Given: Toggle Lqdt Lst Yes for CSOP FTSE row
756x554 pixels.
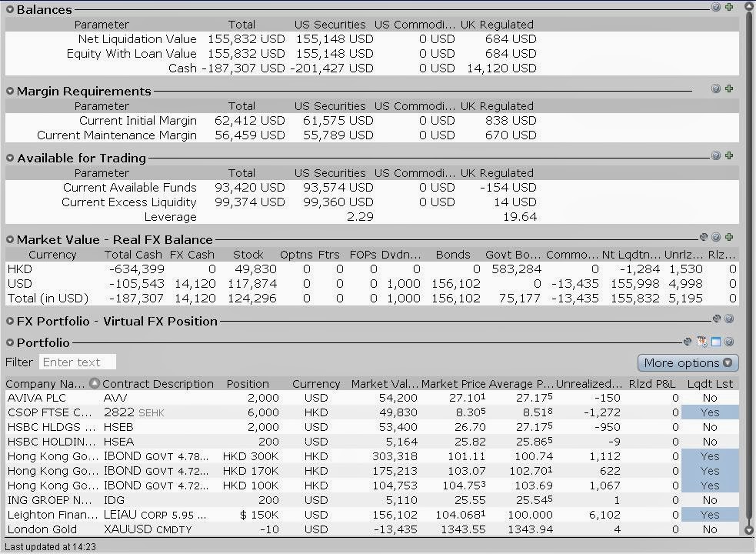Looking at the screenshot, I should [710, 412].
